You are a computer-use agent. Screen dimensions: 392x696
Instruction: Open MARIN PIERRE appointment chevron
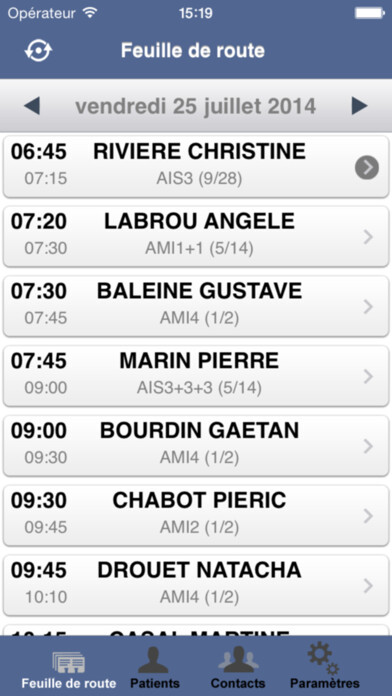368,376
